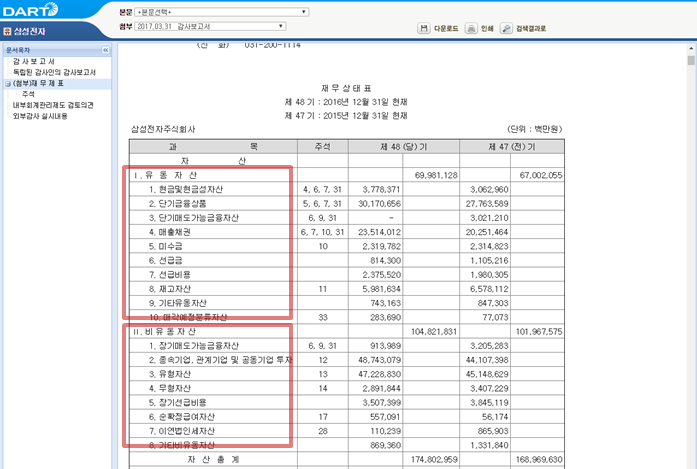Click the value 48,743,079
This screenshot has height=469, width=697.
[x=380, y=360]
